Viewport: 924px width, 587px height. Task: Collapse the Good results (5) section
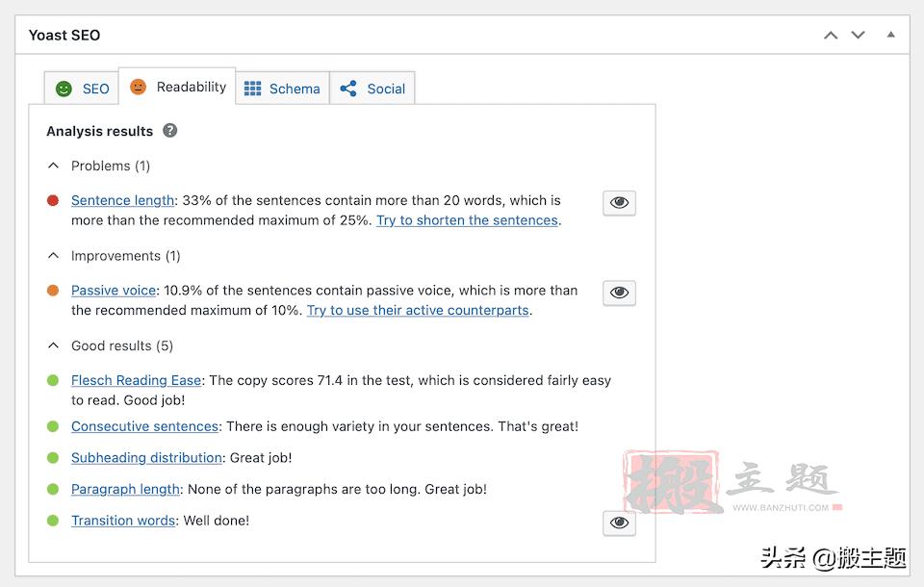pyautogui.click(x=54, y=345)
